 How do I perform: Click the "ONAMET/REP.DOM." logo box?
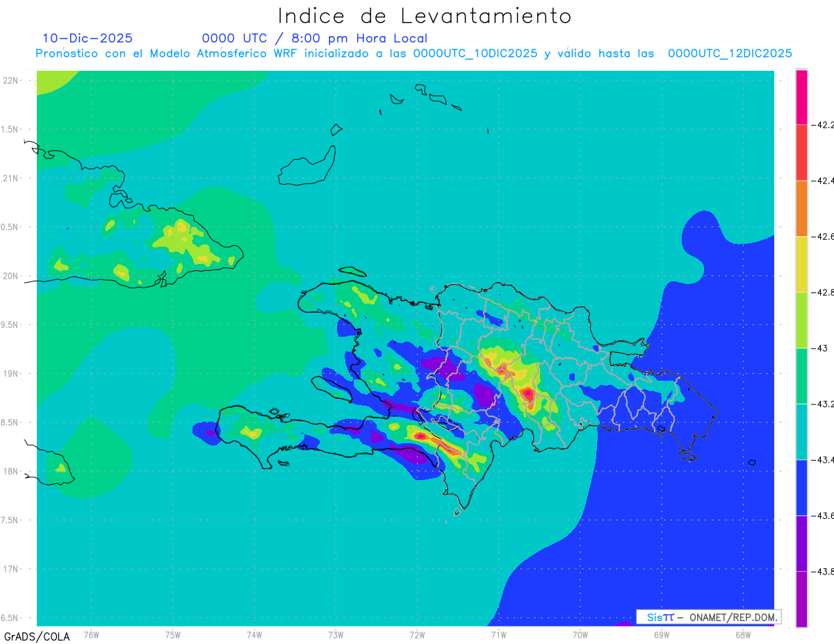click(709, 617)
